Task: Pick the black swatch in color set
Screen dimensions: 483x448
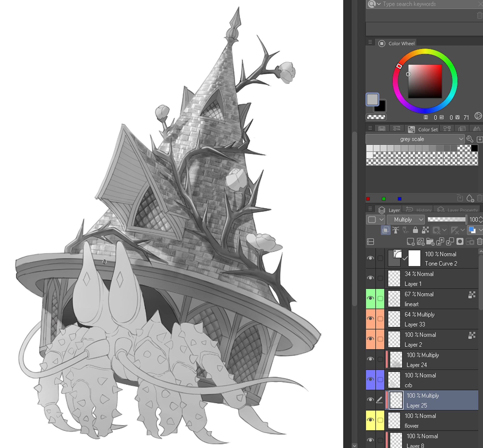Action: point(474,148)
